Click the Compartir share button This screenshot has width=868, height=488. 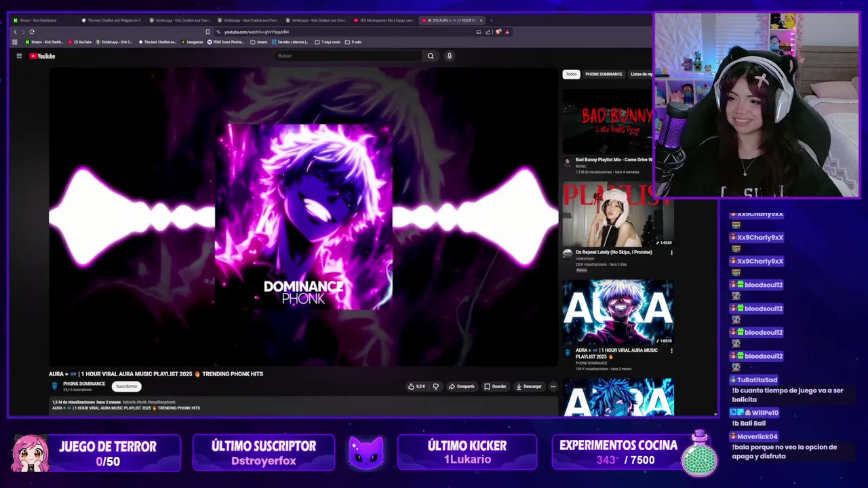coord(462,386)
